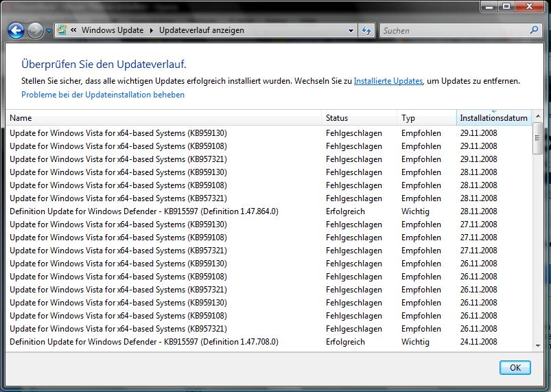
Task: Maximize the update history window
Action: coord(506,6)
